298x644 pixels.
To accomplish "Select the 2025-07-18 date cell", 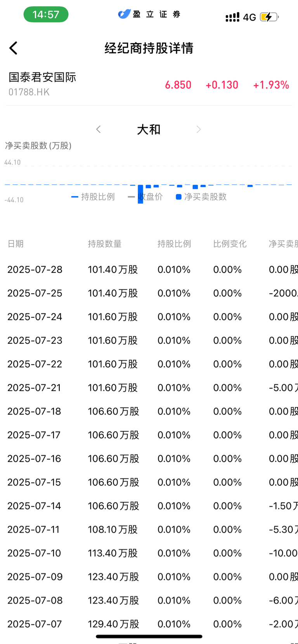I will [x=34, y=412].
